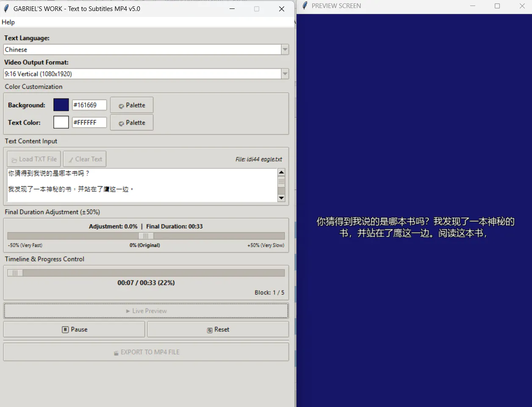
Task: Click the Background color swatch
Action: (61, 105)
